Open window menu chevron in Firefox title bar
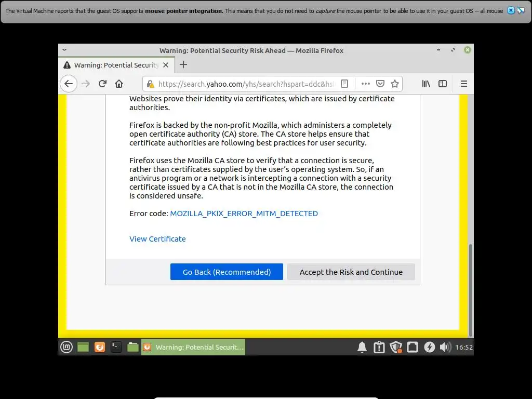 64,50
